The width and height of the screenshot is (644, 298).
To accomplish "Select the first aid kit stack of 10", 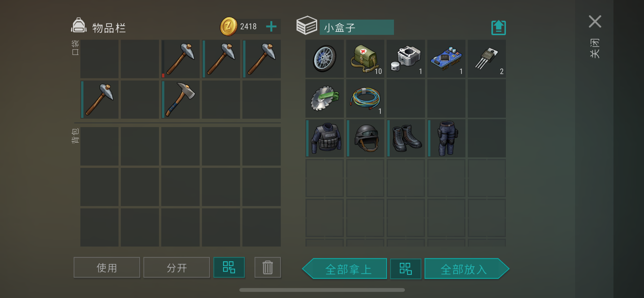I will pyautogui.click(x=365, y=59).
